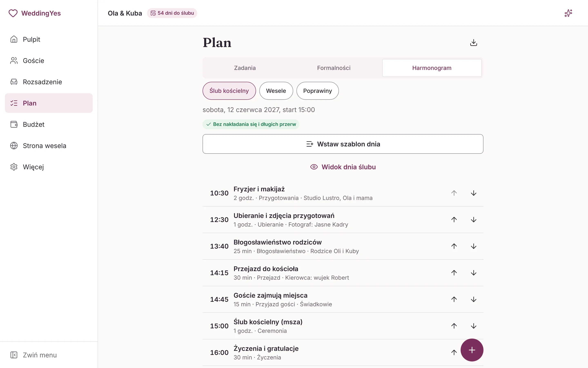Move Ubieranie i zdjęcia przygotowań down
588x368 pixels.
[x=473, y=220]
